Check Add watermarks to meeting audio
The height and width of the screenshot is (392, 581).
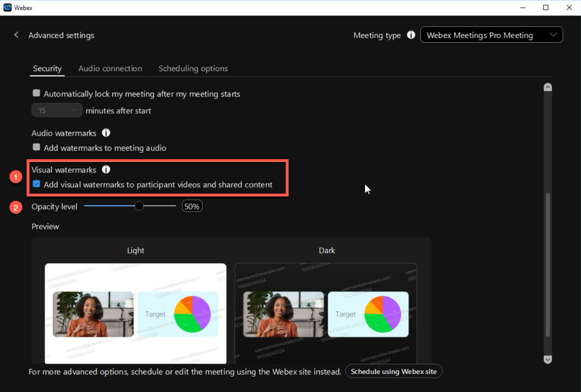[36, 147]
